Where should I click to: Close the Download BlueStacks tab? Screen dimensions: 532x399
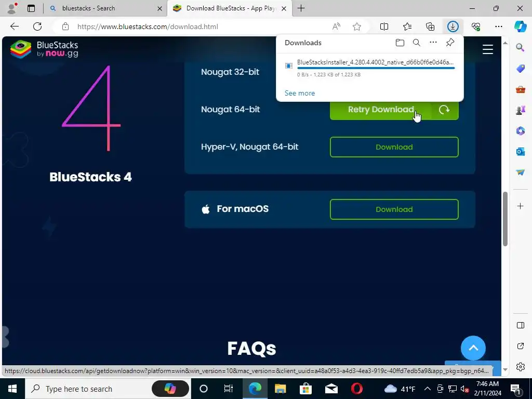(x=284, y=8)
